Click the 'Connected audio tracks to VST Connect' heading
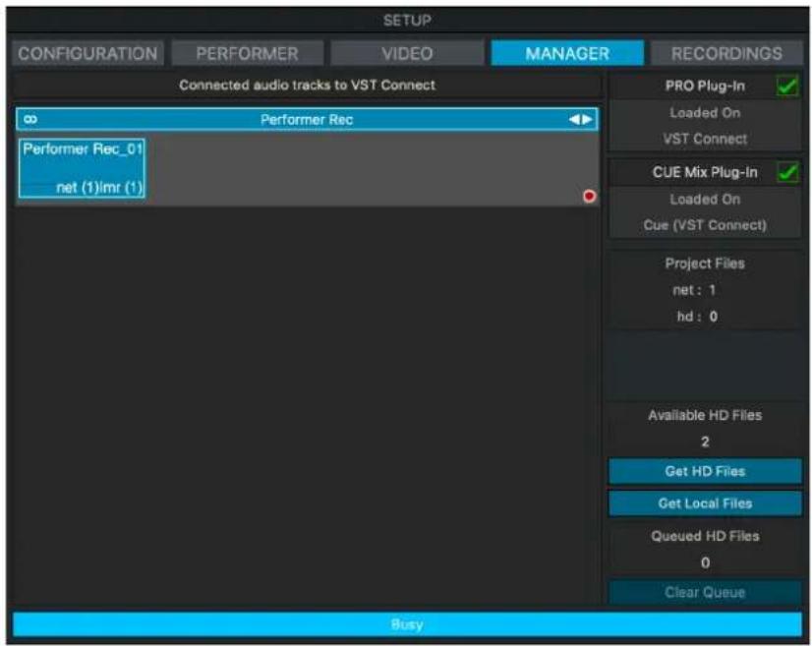 pos(307,85)
